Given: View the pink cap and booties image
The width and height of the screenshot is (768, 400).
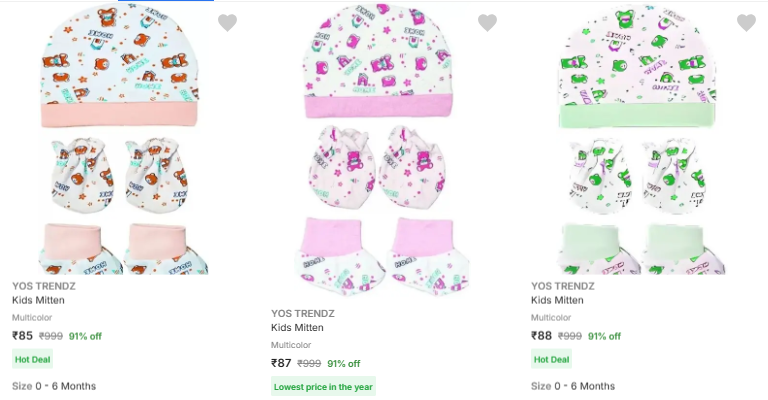Looking at the screenshot, I should point(384,150).
